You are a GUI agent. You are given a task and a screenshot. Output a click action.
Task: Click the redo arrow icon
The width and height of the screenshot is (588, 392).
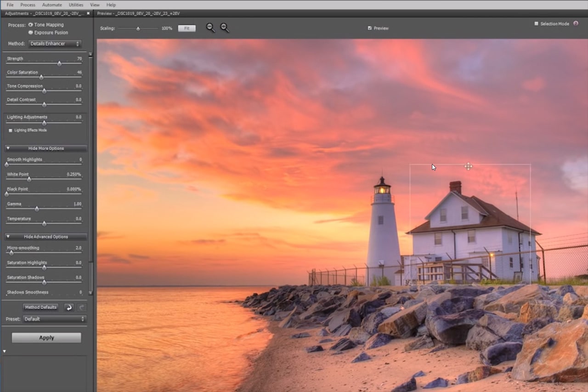[82, 307]
